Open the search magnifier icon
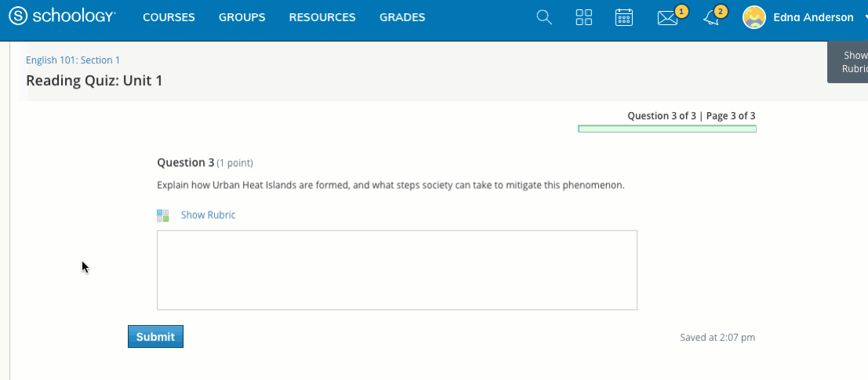 [x=544, y=17]
